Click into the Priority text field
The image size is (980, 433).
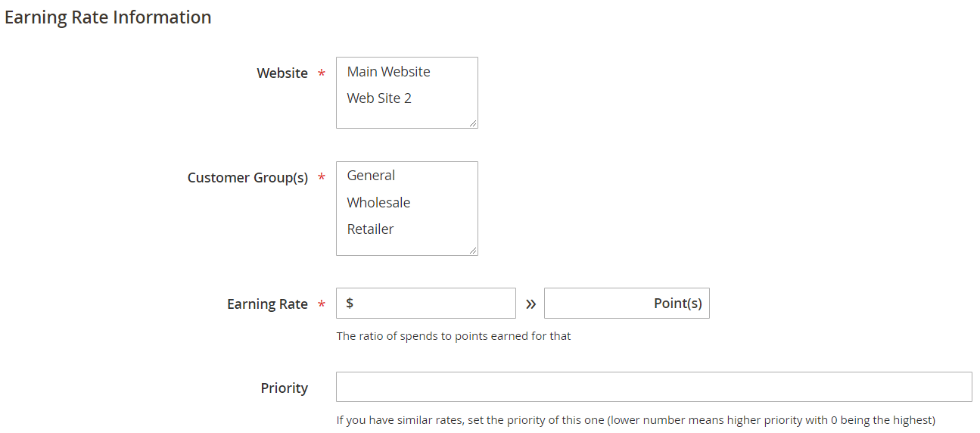coord(654,387)
